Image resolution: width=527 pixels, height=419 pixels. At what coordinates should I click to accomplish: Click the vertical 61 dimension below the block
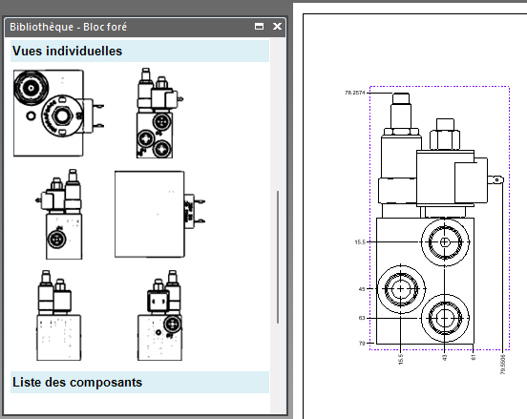pyautogui.click(x=473, y=357)
